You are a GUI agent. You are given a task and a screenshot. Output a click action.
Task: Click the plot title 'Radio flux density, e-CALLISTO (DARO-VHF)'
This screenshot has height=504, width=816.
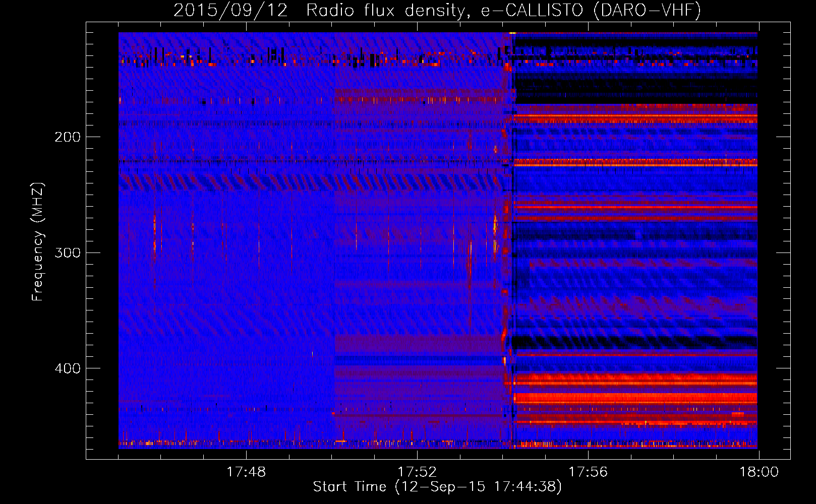[x=503, y=10]
